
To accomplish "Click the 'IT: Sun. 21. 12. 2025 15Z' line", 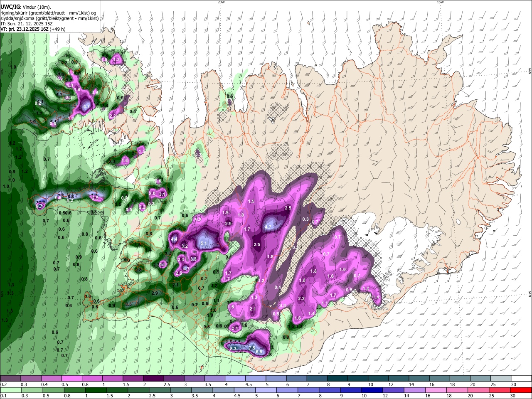I will click(27, 24).
